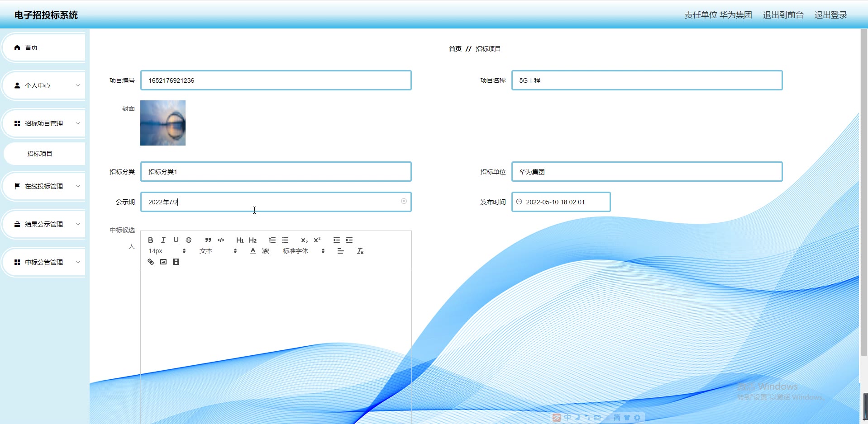The image size is (868, 424).
Task: Insert a blockquote with the quote icon
Action: (208, 240)
